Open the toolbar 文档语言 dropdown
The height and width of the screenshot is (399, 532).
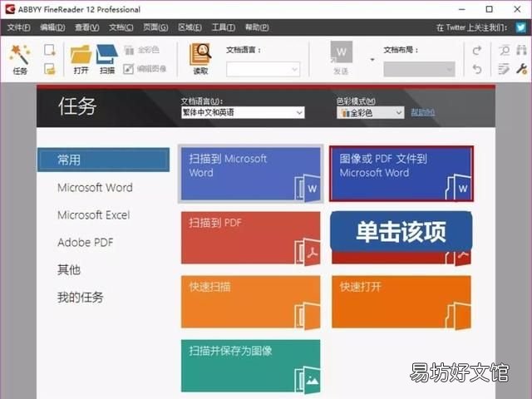[x=263, y=70]
